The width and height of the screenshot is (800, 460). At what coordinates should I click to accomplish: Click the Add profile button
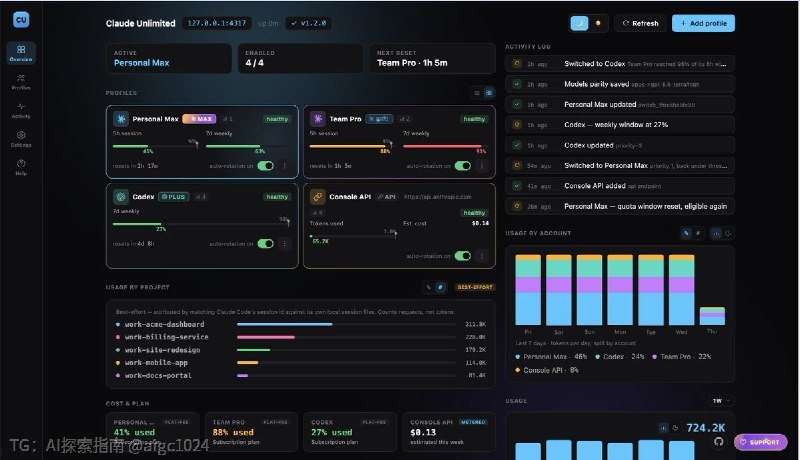pos(703,23)
